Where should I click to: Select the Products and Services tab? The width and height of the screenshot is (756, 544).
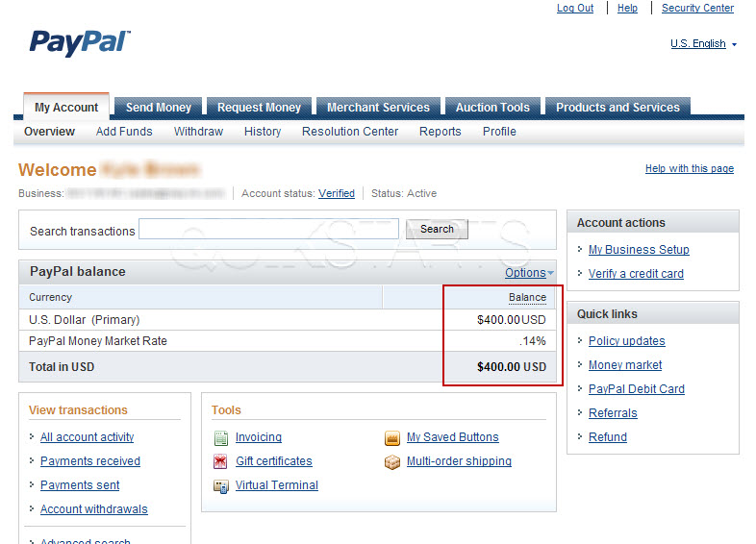[x=617, y=107]
